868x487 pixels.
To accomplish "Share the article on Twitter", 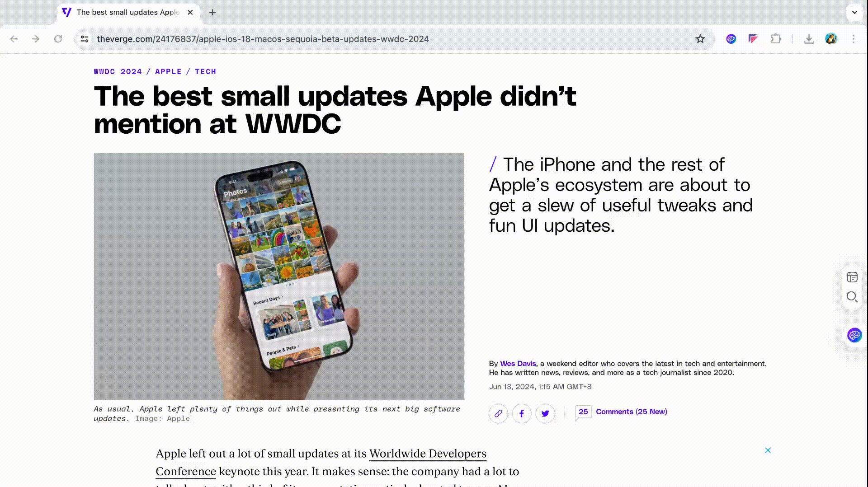I will tap(545, 413).
